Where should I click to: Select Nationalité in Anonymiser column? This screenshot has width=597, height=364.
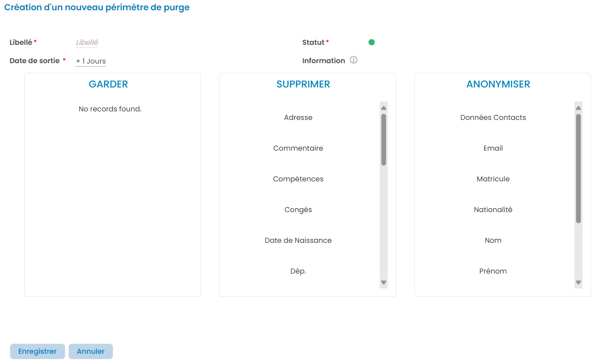(493, 210)
